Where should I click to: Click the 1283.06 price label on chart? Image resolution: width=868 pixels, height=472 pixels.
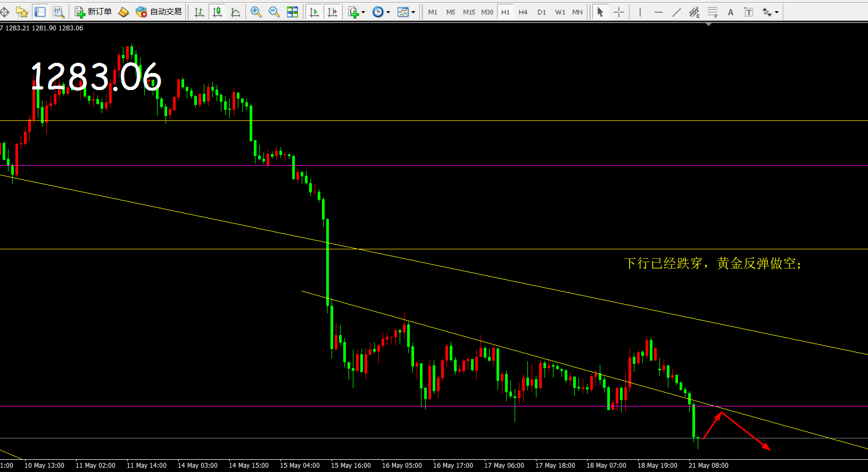(x=96, y=77)
